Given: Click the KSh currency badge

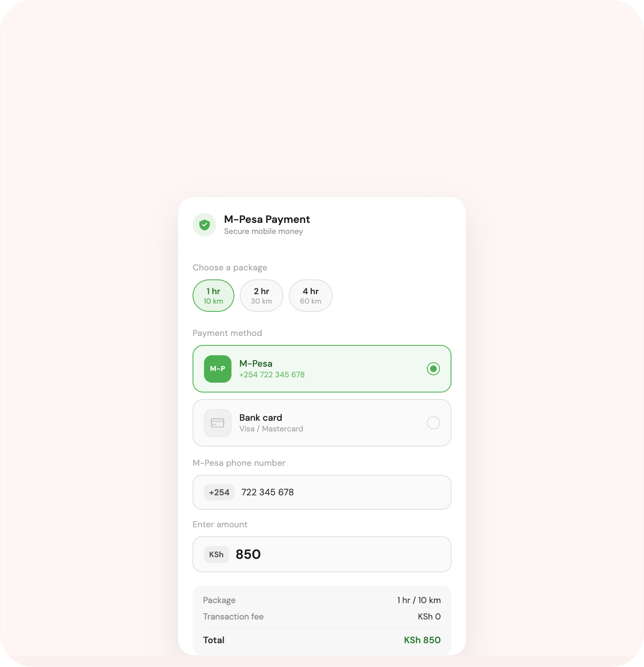Looking at the screenshot, I should (216, 554).
